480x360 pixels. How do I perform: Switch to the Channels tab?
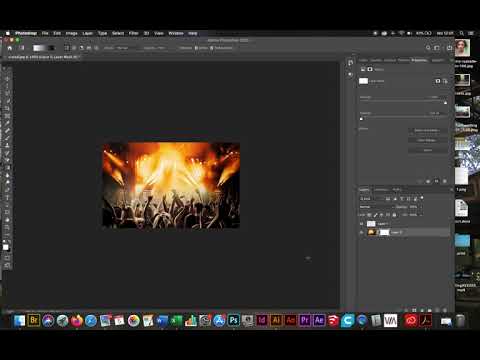point(381,190)
